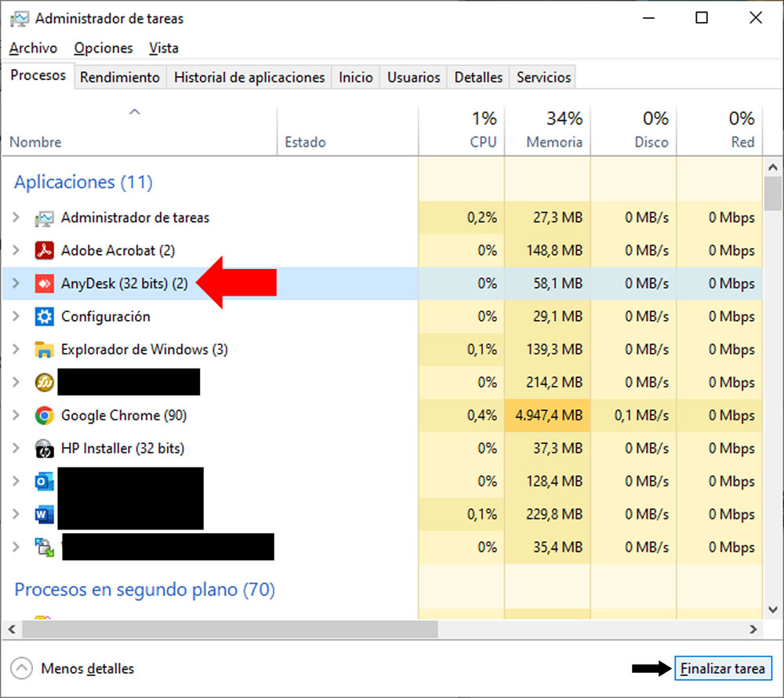
Task: Click the 148,8 MB memory value
Action: 554,250
